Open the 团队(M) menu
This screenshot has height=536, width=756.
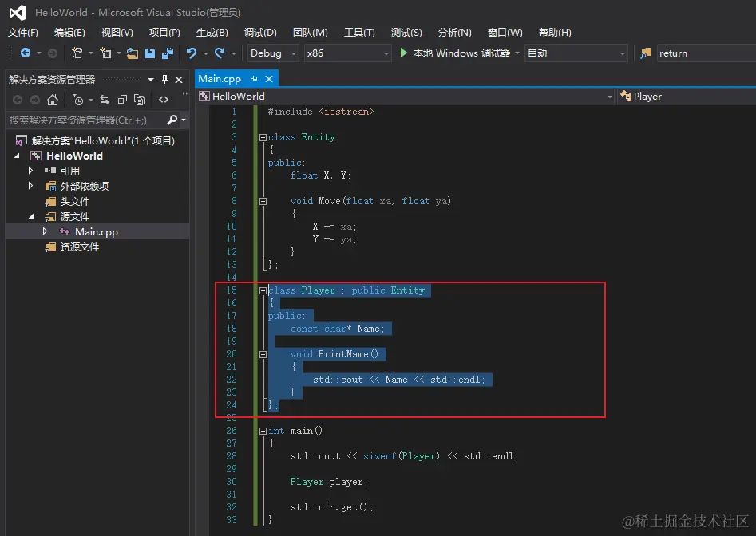point(310,32)
